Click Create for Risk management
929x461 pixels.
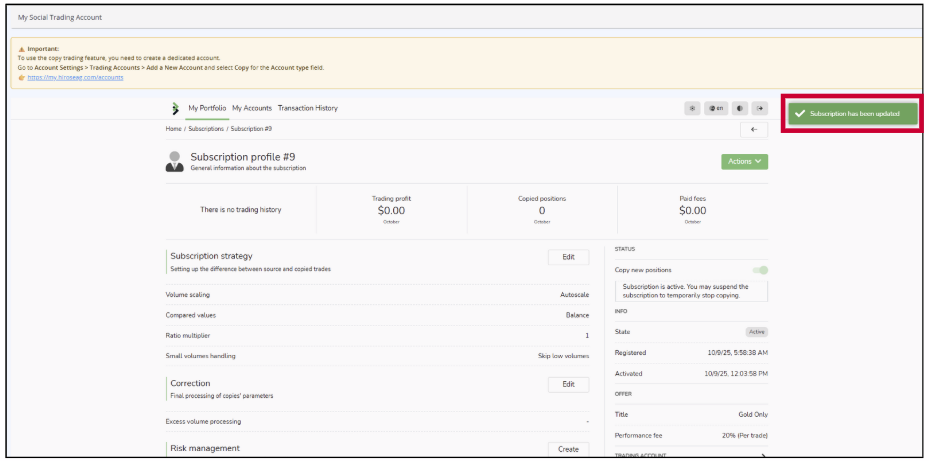568,449
